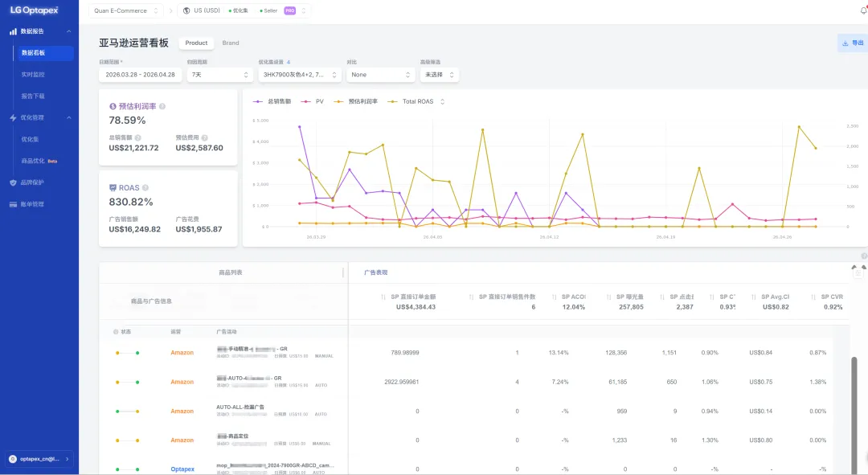Click sort icon for SP 直接订单金额 column
Screen dimensions: 868x475
pos(383,297)
